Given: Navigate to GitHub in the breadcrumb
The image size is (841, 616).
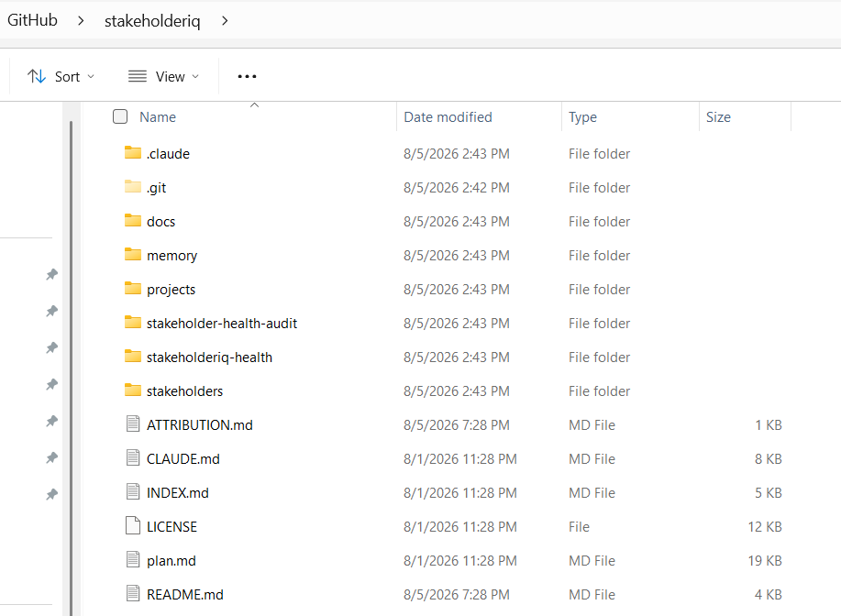Looking at the screenshot, I should pos(32,20).
